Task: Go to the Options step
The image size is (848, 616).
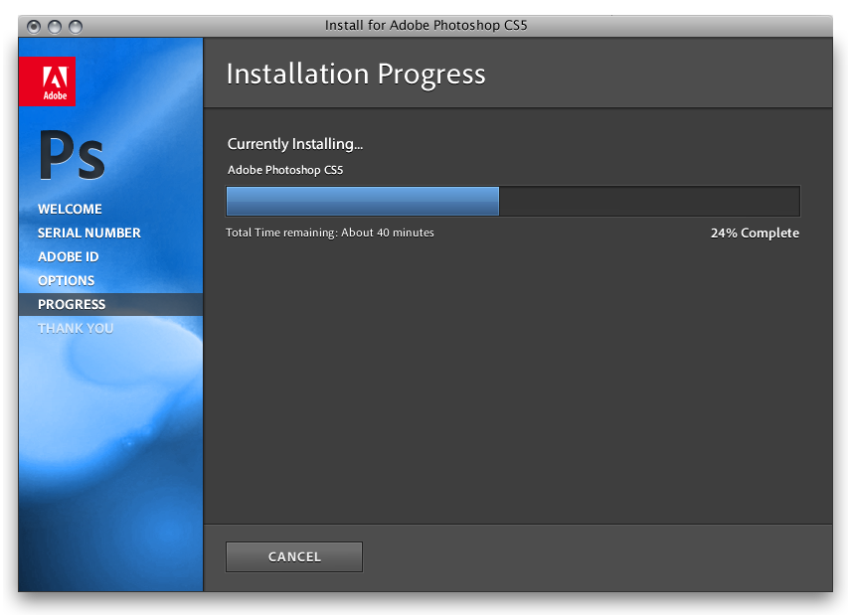Action: [x=66, y=280]
